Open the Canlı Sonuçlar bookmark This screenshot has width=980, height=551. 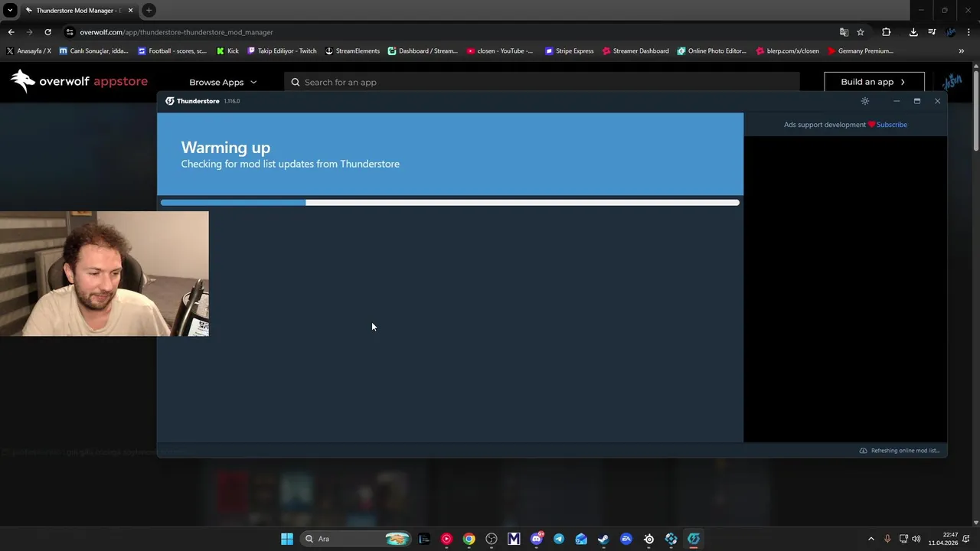tap(93, 51)
